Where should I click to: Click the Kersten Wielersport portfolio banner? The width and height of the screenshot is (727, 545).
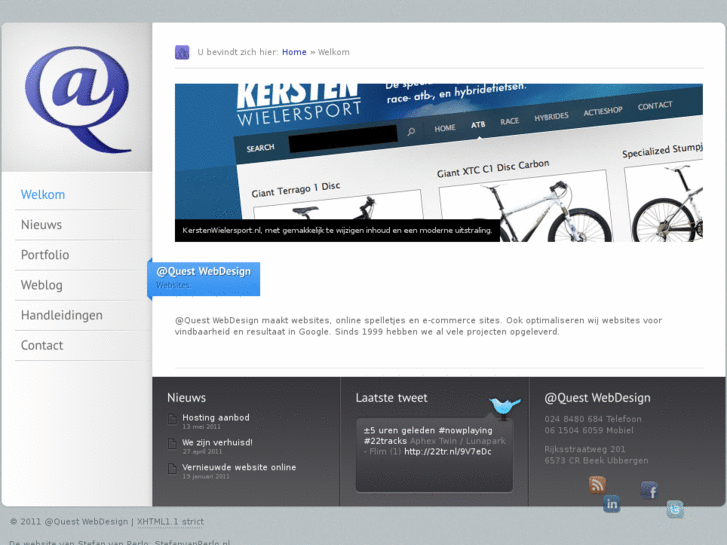coord(439,162)
